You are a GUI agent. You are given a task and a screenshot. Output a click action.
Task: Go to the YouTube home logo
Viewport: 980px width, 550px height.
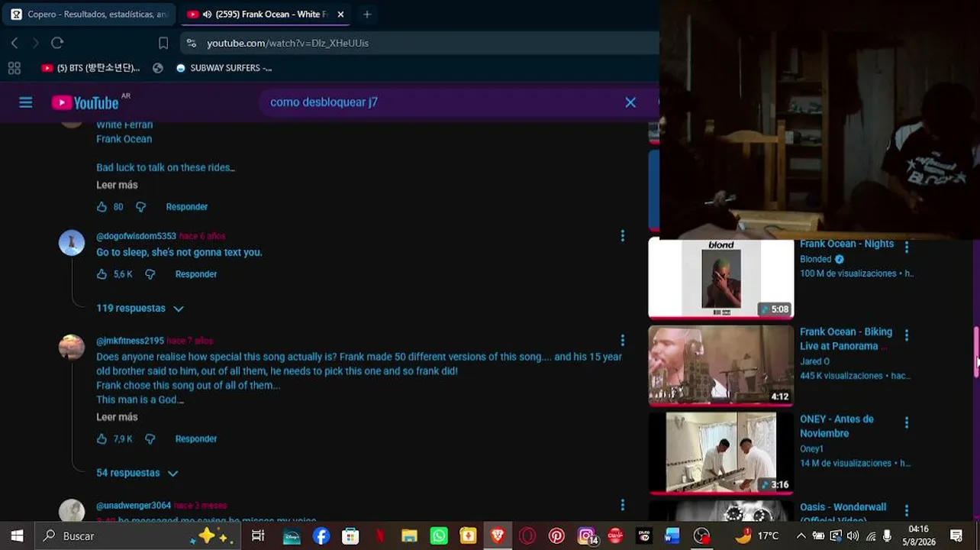coord(85,102)
